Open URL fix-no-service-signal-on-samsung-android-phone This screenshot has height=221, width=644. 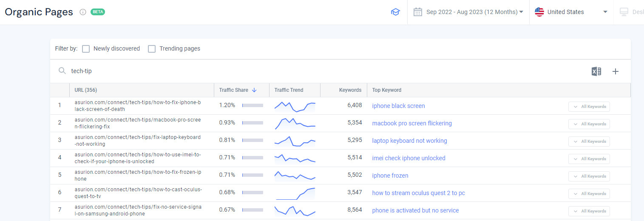[138, 210]
